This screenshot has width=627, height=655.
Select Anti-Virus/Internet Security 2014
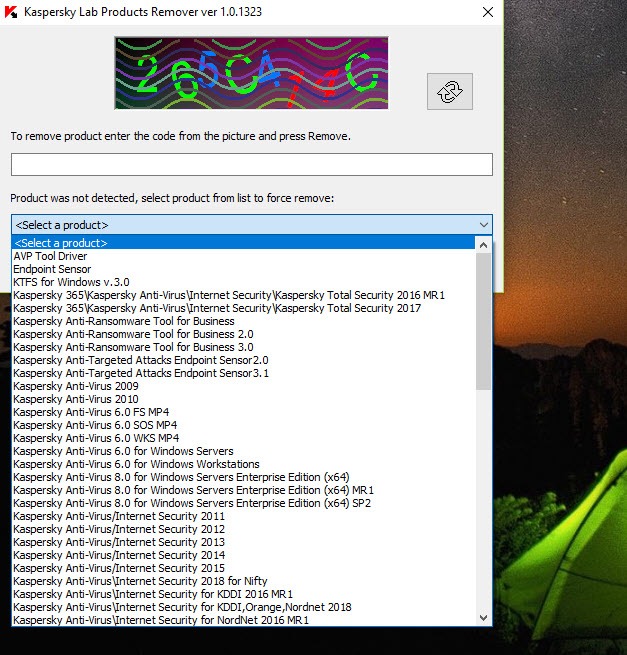pyautogui.click(x=244, y=555)
